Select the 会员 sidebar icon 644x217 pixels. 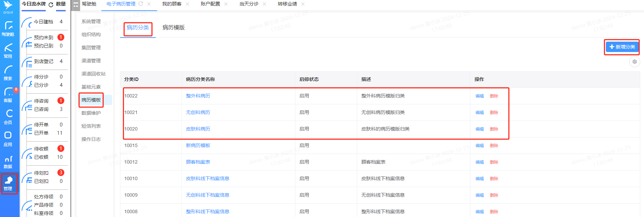(x=8, y=117)
